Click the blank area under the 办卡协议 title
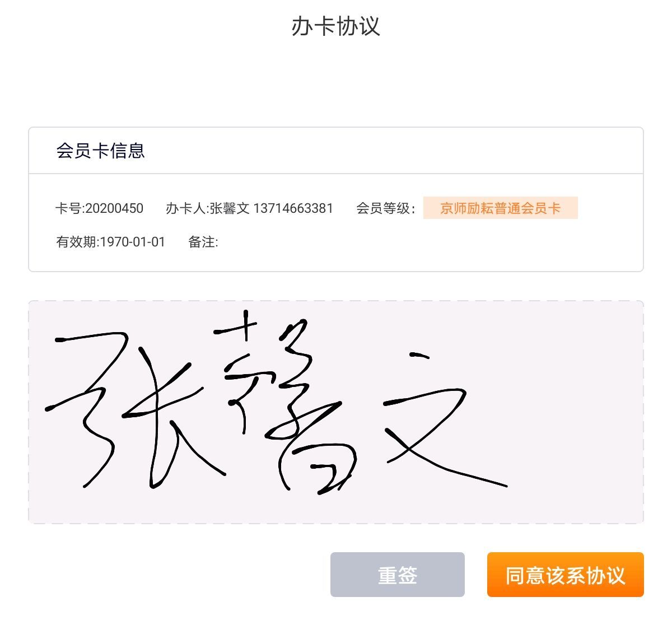 click(336, 84)
